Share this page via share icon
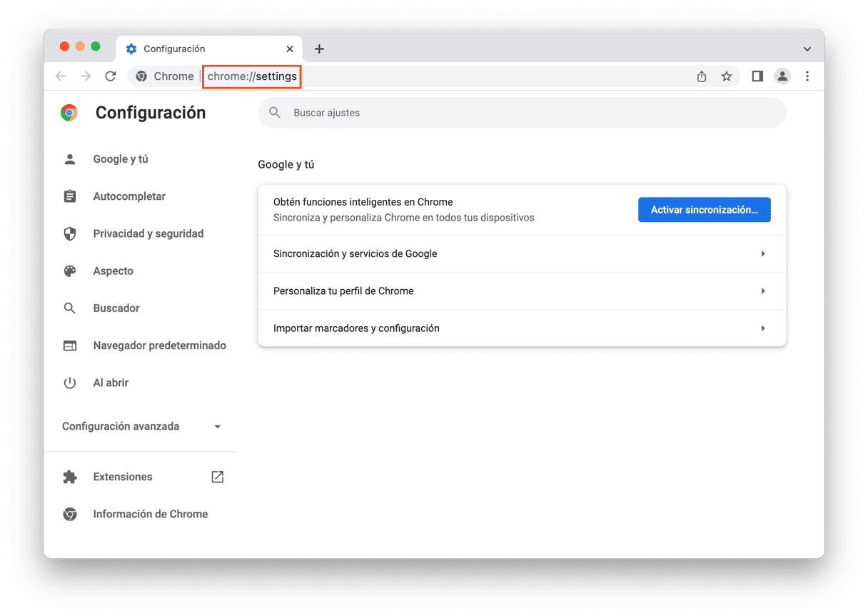Viewport: 868px width, 616px height. [x=702, y=76]
